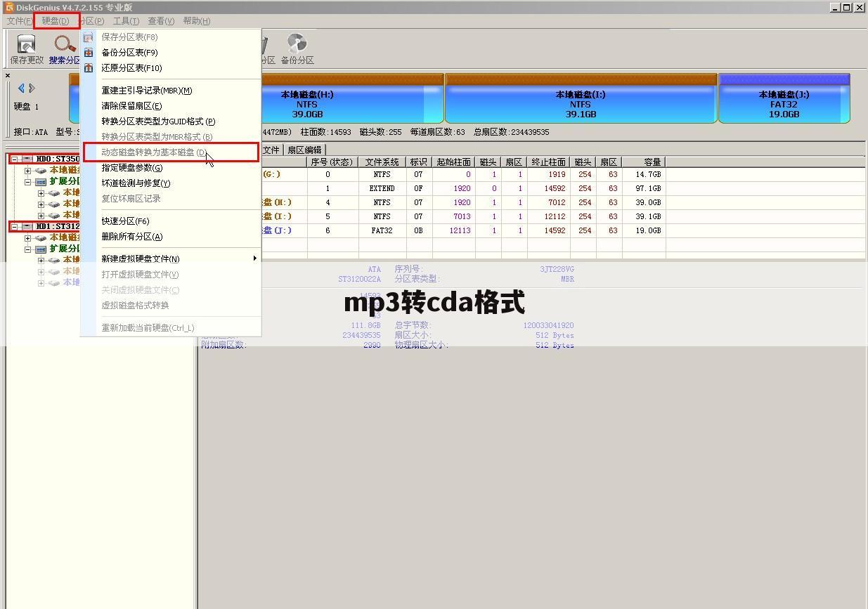Screen dimensions: 868x609
Task: Click start cylinder value 7013
Action: click(x=462, y=217)
